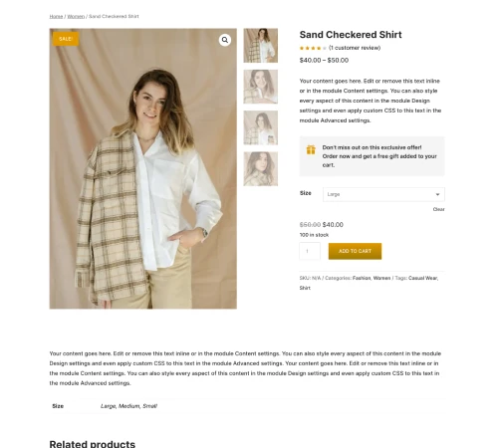
Task: Click the SALE! badge on product photo
Action: (x=66, y=39)
